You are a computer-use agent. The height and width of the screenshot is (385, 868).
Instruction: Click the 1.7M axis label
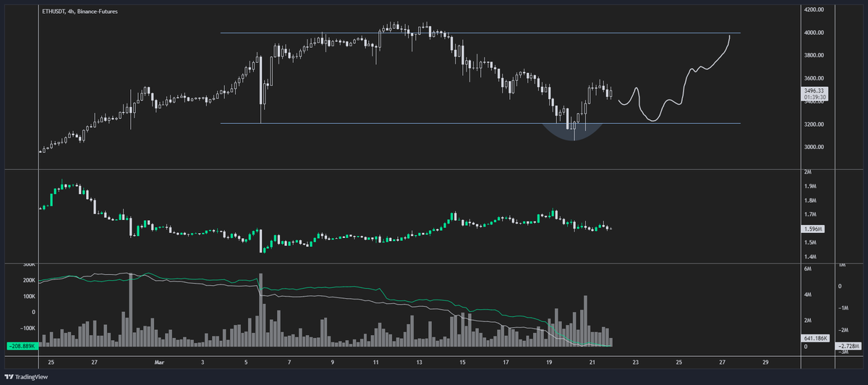pyautogui.click(x=810, y=214)
